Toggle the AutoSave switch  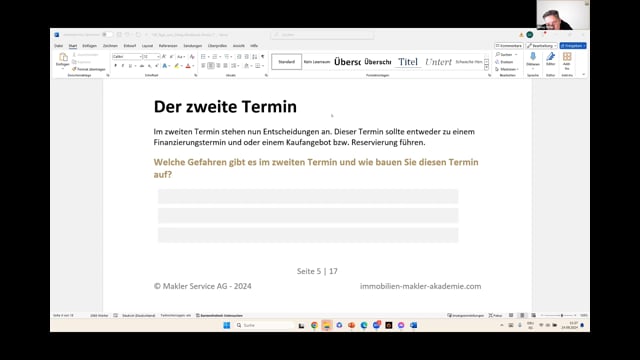pyautogui.click(x=107, y=35)
